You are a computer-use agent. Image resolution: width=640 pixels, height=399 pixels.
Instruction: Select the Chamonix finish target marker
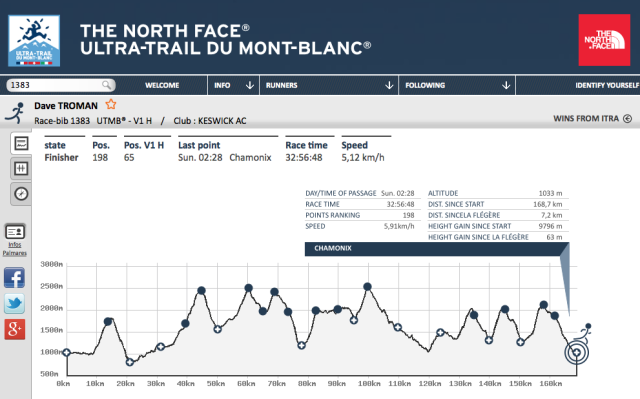[x=576, y=352]
